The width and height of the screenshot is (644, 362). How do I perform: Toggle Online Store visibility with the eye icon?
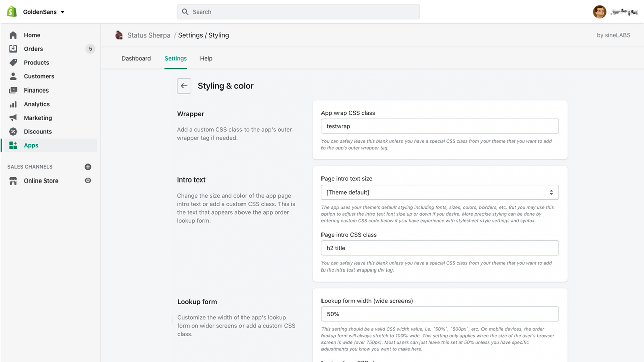click(88, 180)
